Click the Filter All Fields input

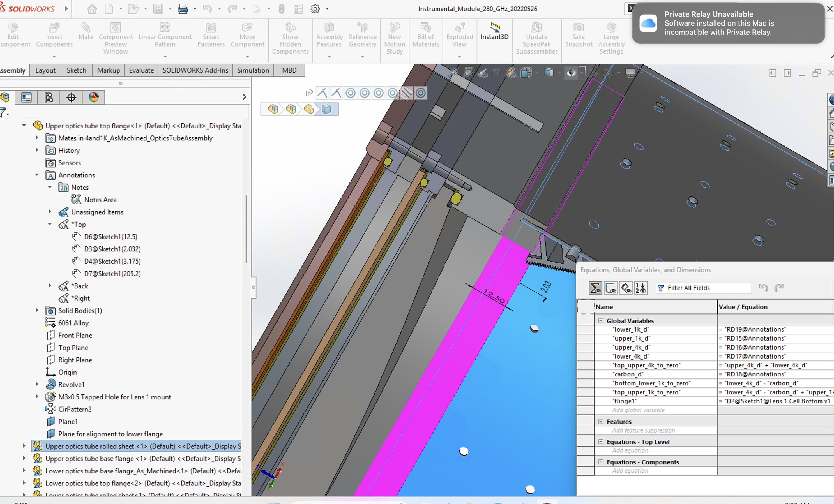click(x=703, y=288)
